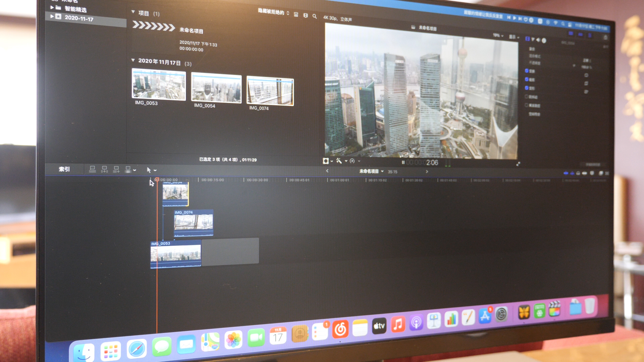
Task: Click the append clip to storyline icon
Action: coord(116,170)
